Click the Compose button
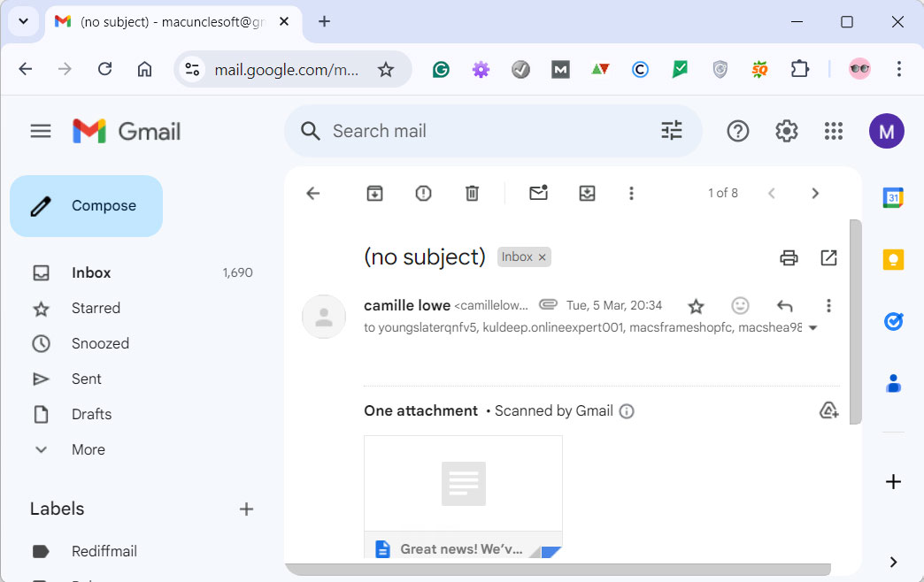 click(x=85, y=205)
